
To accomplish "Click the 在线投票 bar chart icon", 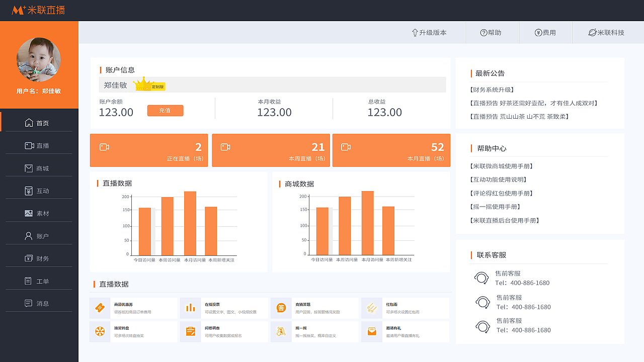I will click(x=190, y=308).
